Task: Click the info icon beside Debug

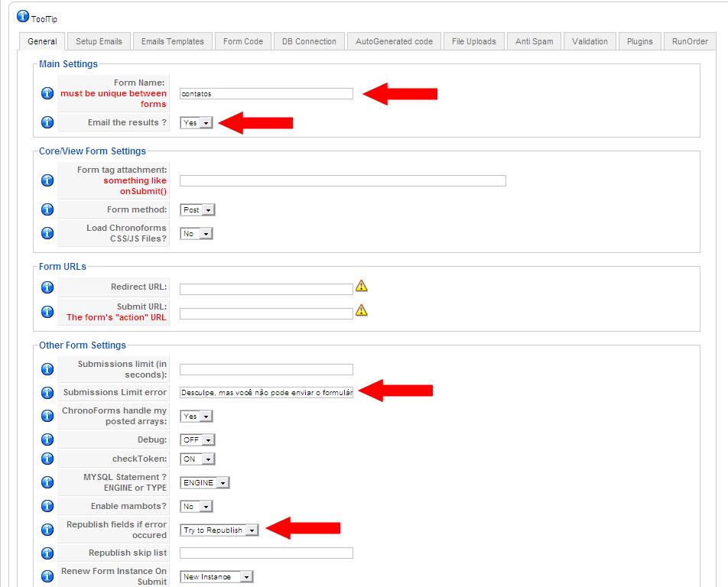Action: pyautogui.click(x=47, y=439)
